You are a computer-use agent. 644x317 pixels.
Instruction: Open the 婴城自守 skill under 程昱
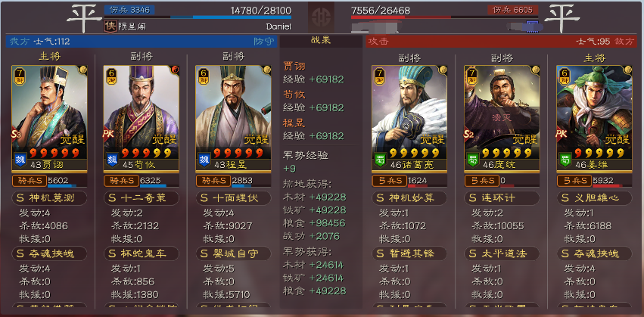233,253
